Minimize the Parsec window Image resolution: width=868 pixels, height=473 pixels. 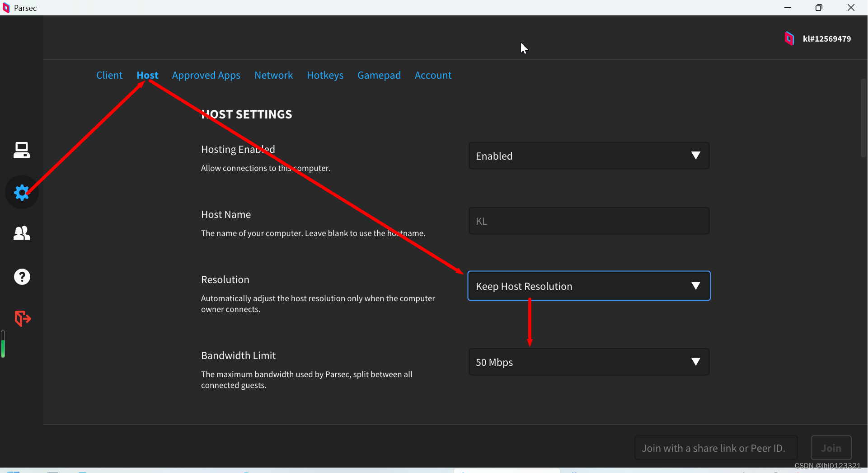pyautogui.click(x=788, y=8)
